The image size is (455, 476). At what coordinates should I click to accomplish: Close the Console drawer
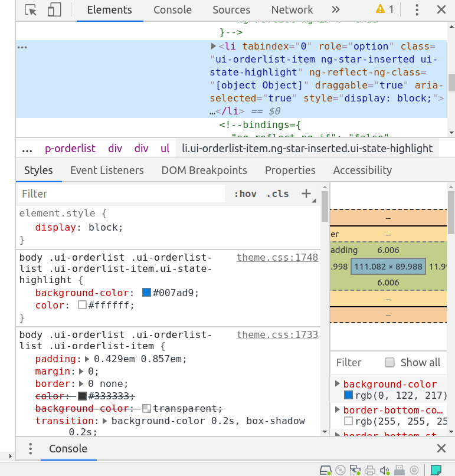(441, 448)
